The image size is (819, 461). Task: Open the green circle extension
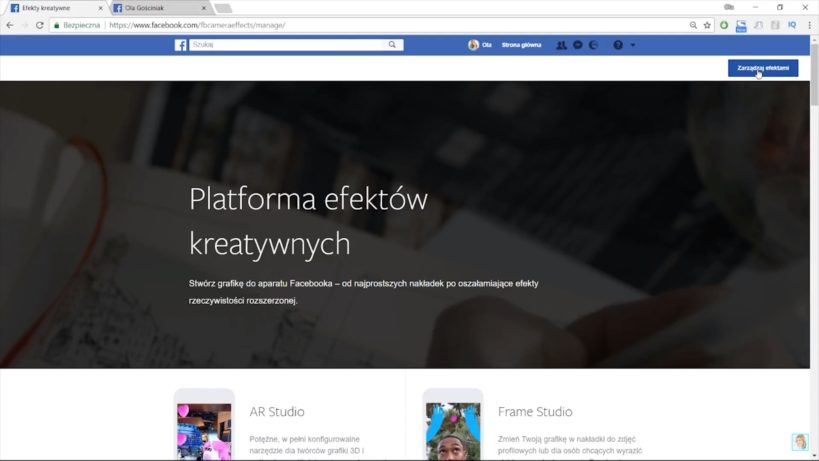724,25
